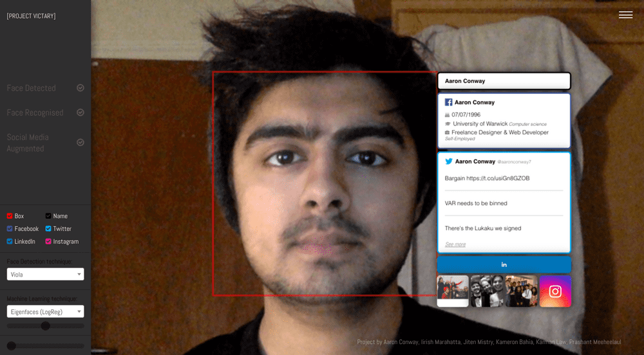The image size is (644, 355).
Task: Open the Instagram logo tile
Action: coord(555,291)
